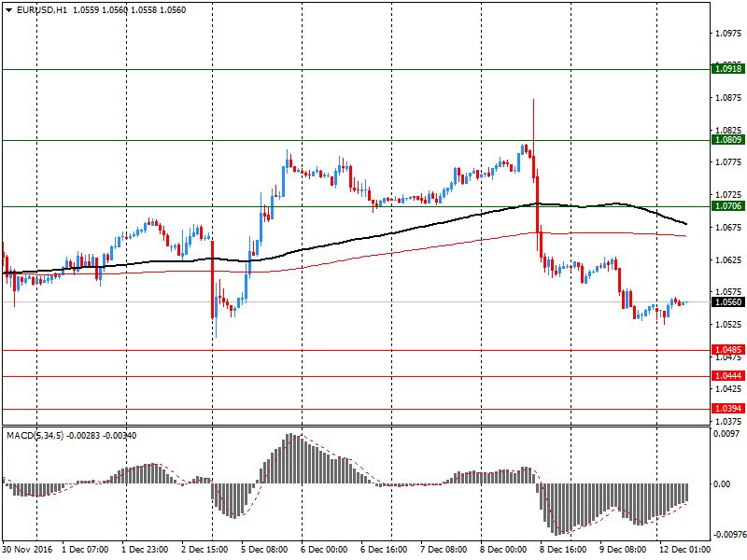The image size is (747, 560).
Task: Select the 1.0706 green price level tag
Action: coord(728,205)
